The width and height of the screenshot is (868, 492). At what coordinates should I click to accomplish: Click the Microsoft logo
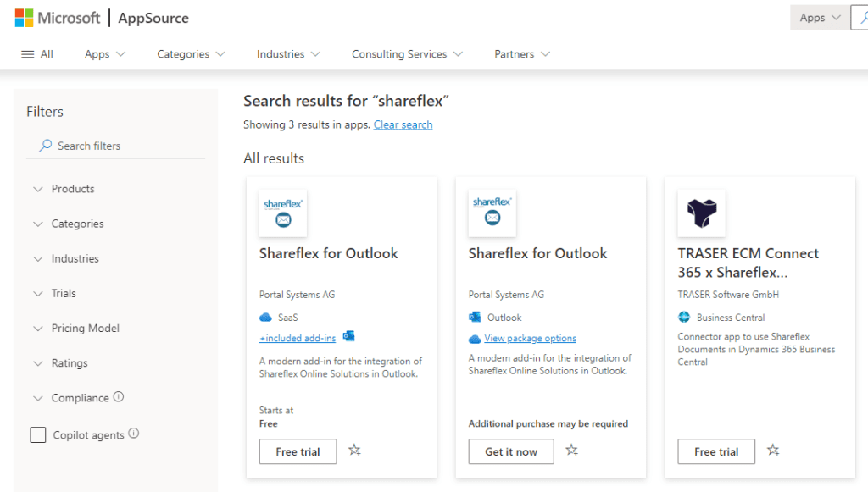point(58,18)
